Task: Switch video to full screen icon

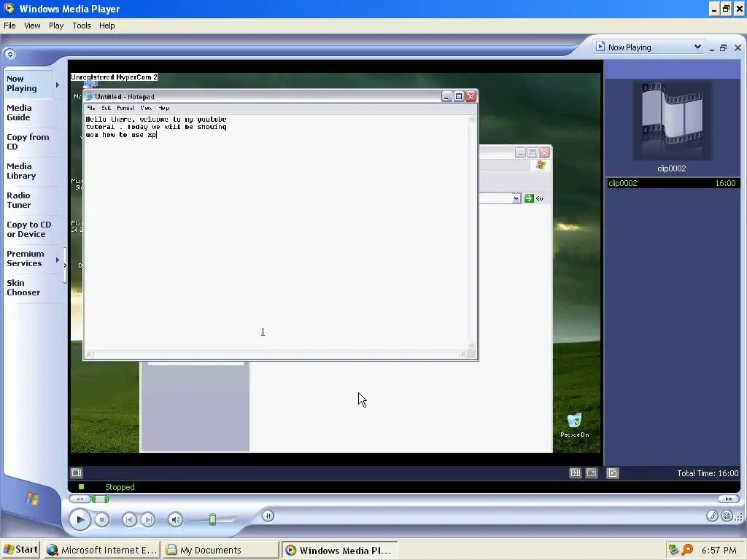Action: tap(592, 472)
